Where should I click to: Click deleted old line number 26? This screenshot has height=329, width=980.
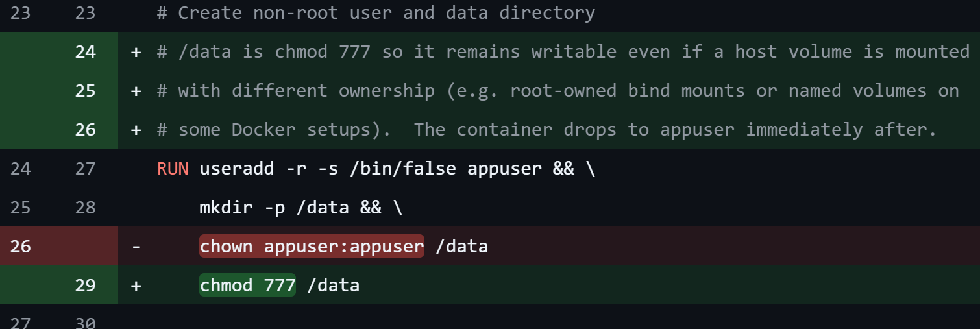[20, 247]
